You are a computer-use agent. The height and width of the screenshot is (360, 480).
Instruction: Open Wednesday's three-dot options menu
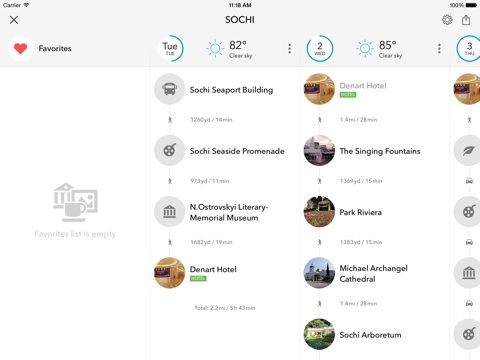click(x=439, y=49)
